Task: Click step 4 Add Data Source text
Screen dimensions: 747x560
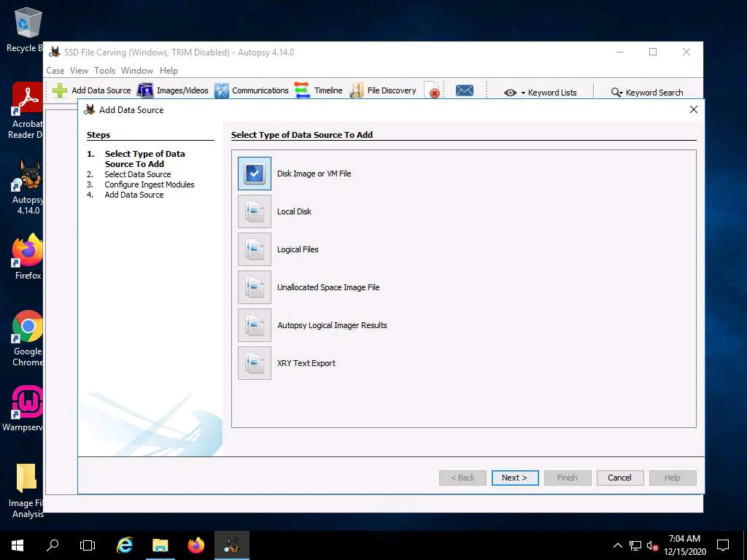Action: click(x=134, y=195)
